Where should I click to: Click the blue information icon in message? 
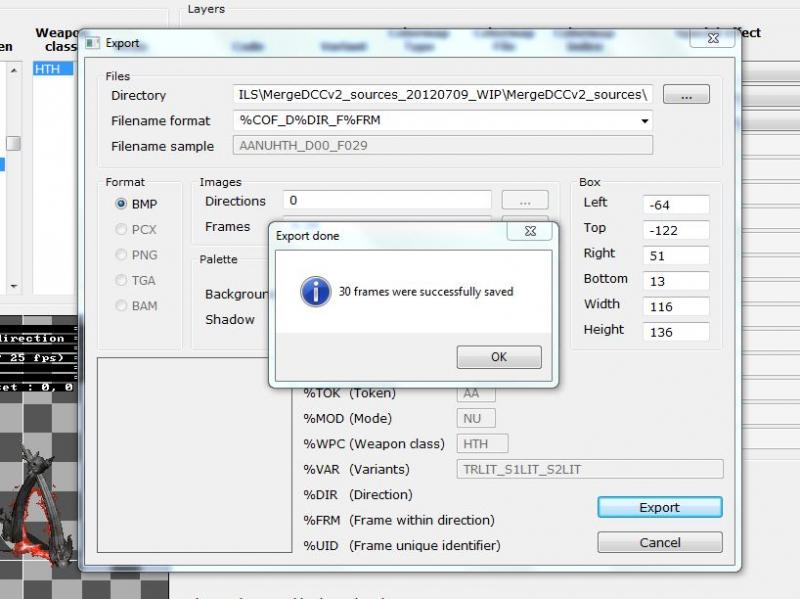(x=315, y=291)
